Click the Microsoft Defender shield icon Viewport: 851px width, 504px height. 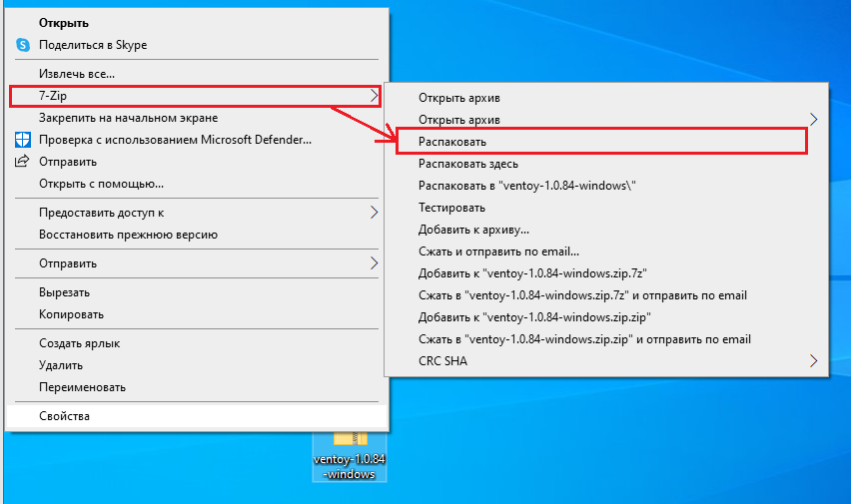click(x=23, y=140)
